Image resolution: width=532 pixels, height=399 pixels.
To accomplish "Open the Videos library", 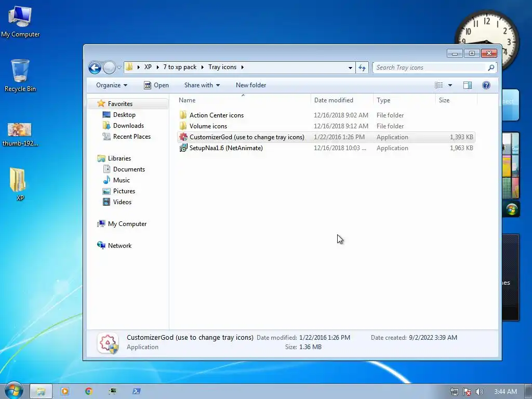I will pyautogui.click(x=122, y=202).
